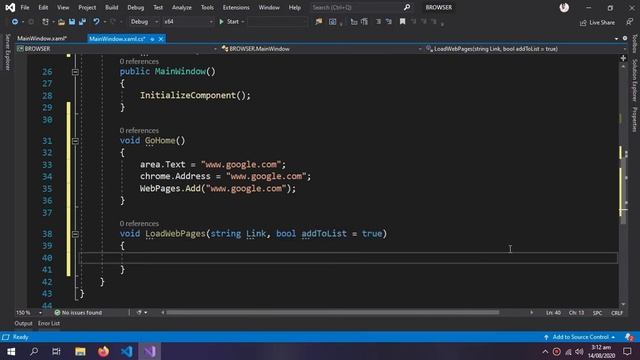640x360 pixels.
Task: Click the Live Share button
Action: pos(597,22)
